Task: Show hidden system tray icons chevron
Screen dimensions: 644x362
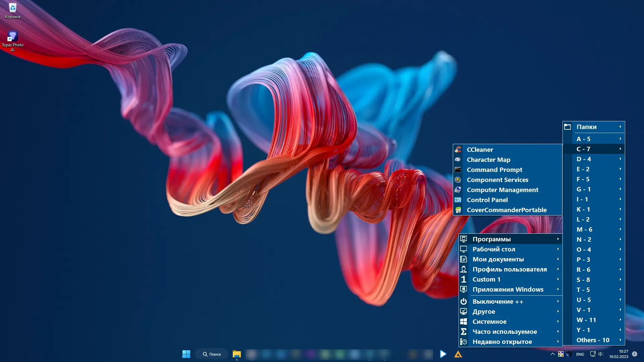Action: pyautogui.click(x=552, y=354)
